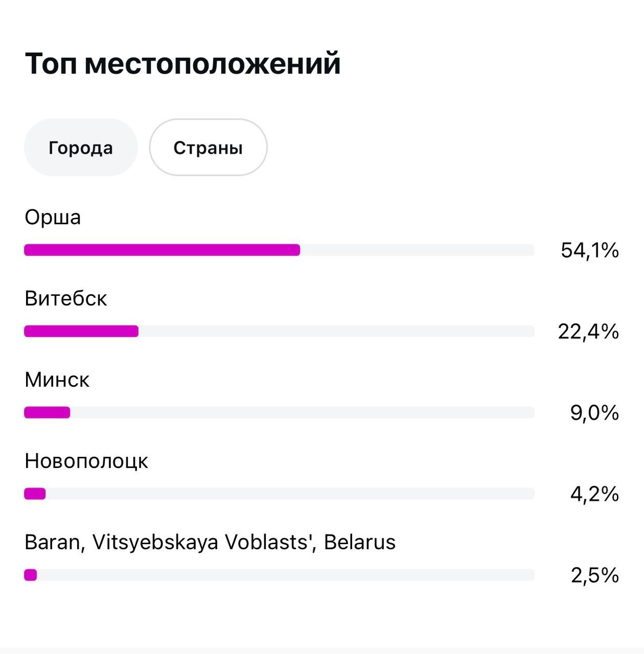
Task: Click the gray unfilled part of Орша bar
Action: coord(417,250)
